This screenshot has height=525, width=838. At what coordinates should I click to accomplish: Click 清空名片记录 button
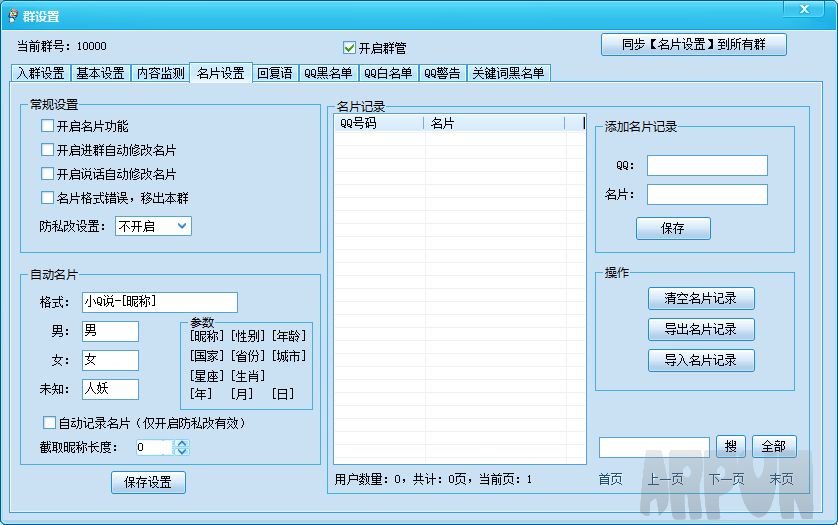tap(701, 298)
